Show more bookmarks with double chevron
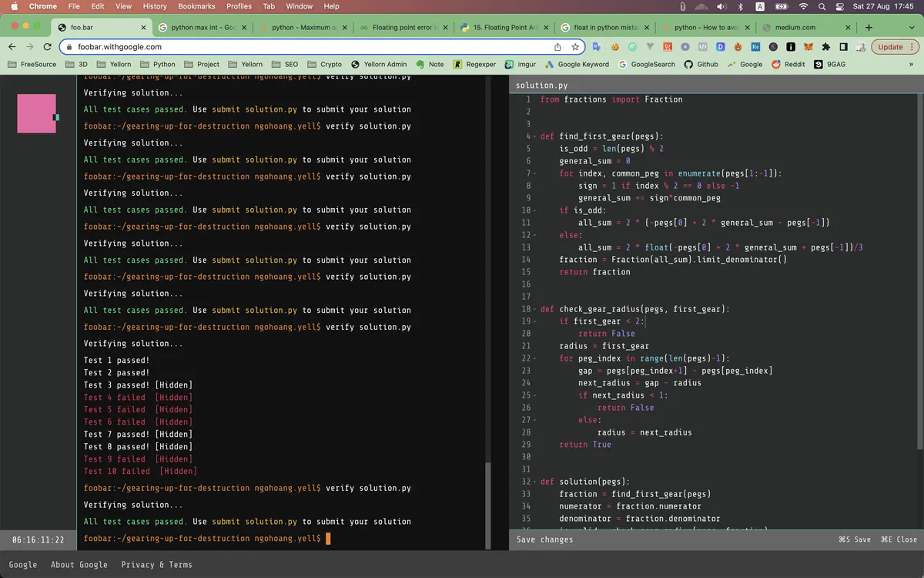Screen dimensions: 924x578 pos(912,64)
